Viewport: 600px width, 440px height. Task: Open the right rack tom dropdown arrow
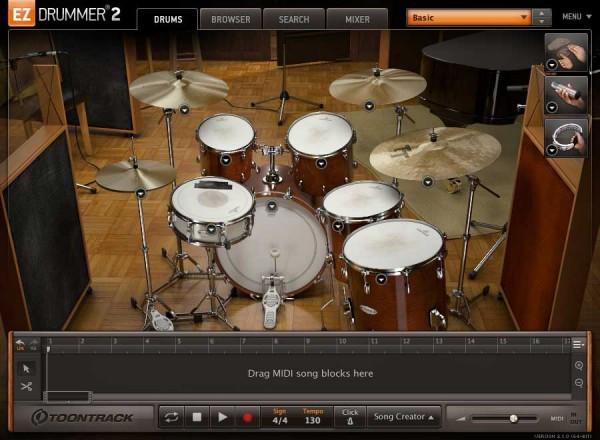(321, 164)
